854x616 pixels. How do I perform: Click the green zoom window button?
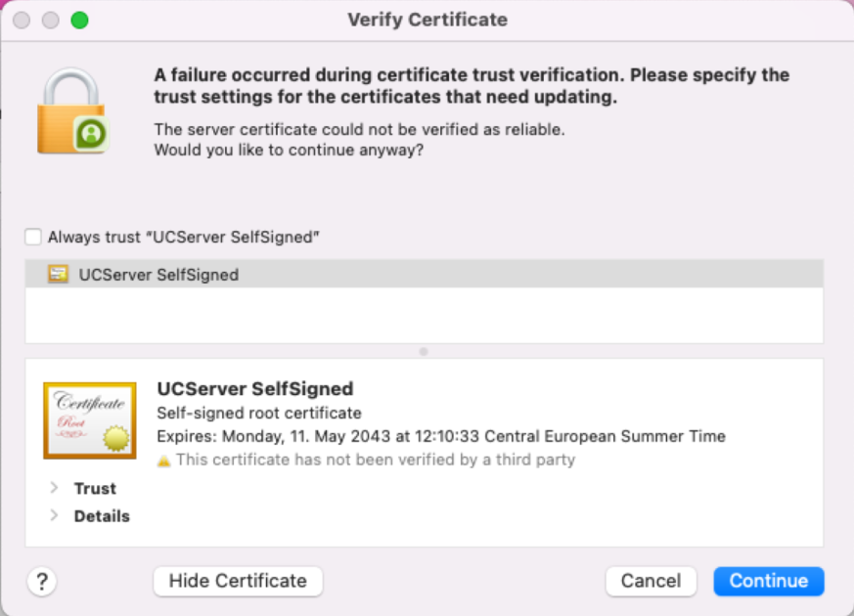click(x=79, y=21)
